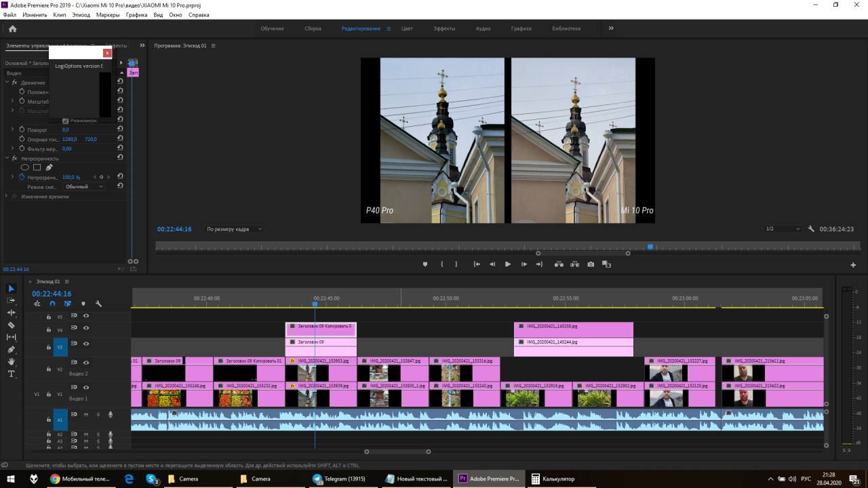Select the Ripple Edit tool
868x488 pixels.
(x=11, y=312)
